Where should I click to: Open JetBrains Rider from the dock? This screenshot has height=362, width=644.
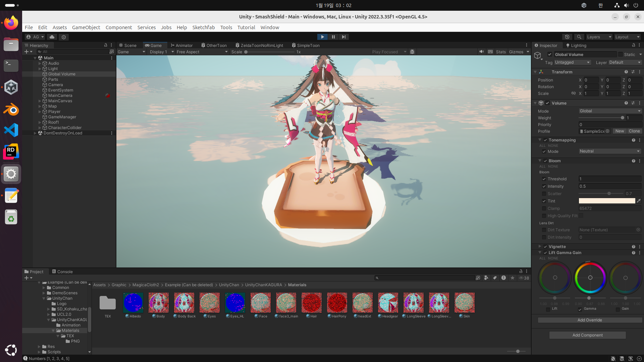coord(11,152)
